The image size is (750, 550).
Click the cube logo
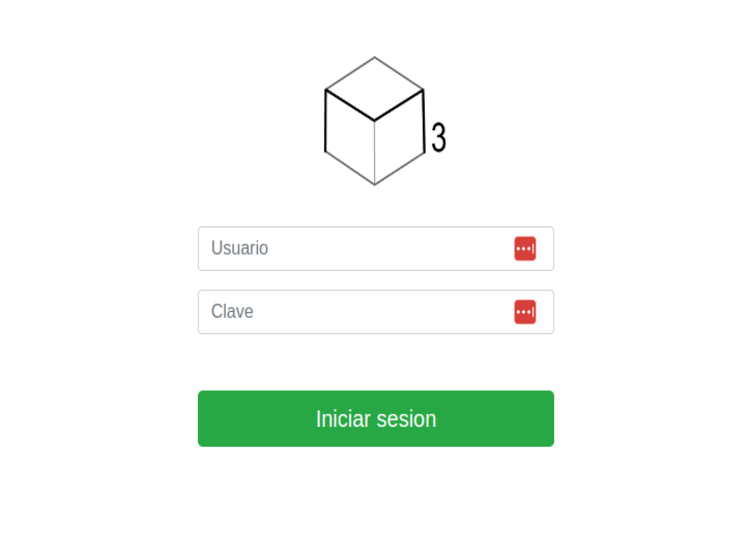pyautogui.click(x=375, y=121)
